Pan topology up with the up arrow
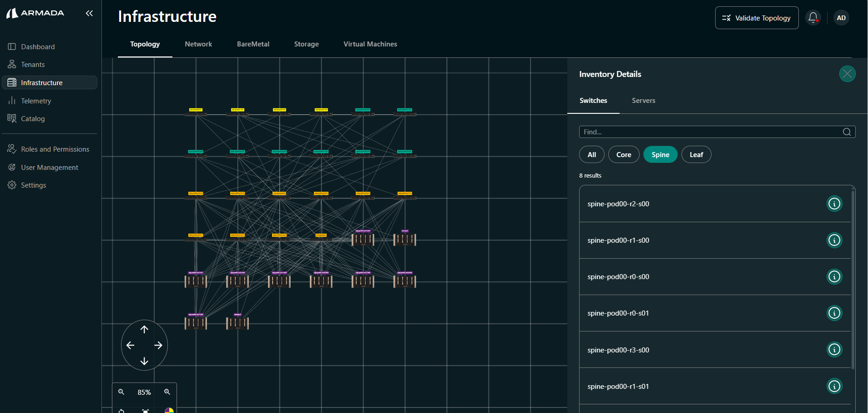The height and width of the screenshot is (413, 868). [x=144, y=330]
